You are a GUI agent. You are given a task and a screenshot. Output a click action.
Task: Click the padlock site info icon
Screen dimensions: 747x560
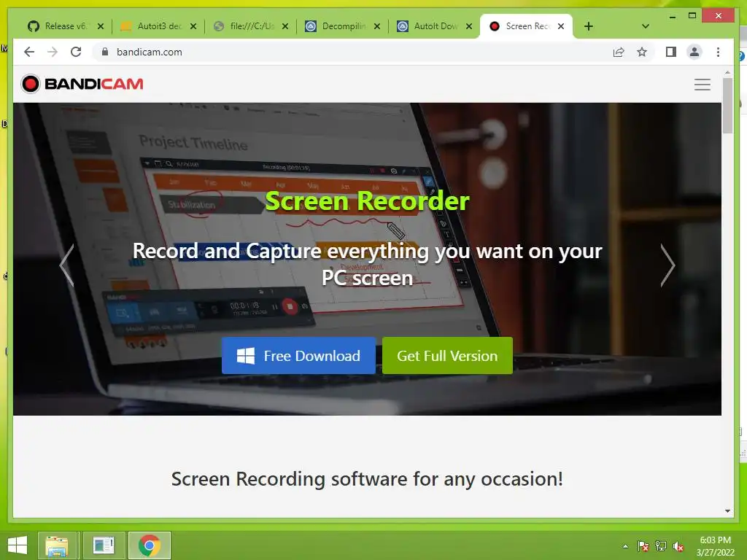(x=105, y=52)
